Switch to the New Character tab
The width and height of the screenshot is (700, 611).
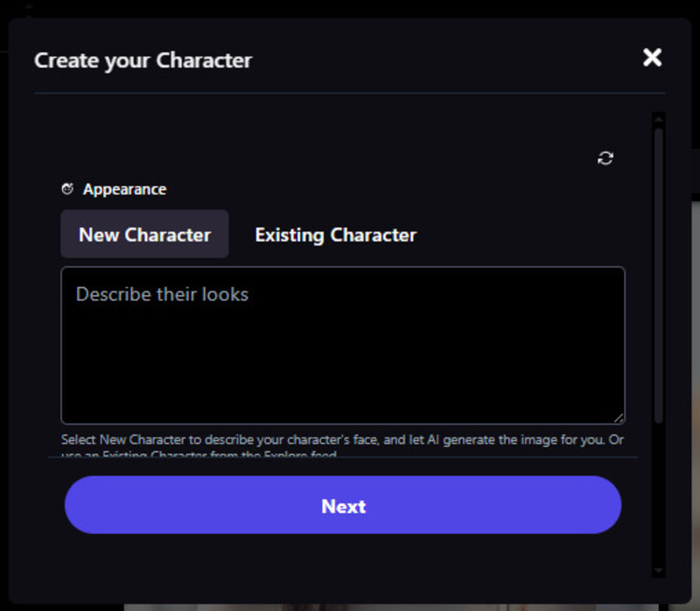(x=144, y=235)
